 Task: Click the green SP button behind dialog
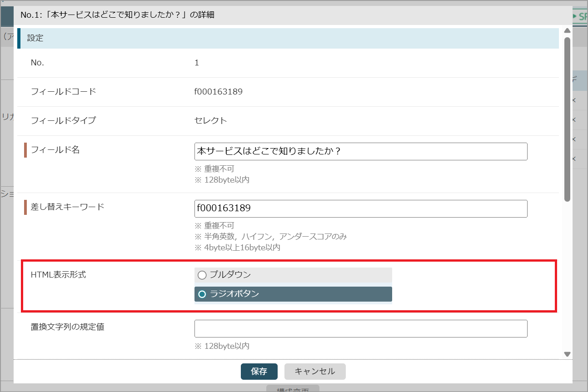580,17
